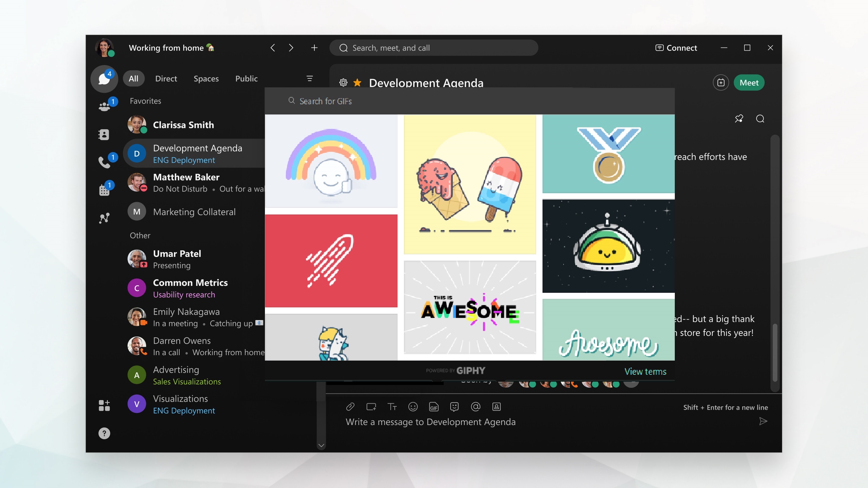
Task: Open settings gear for Development Agenda
Action: 343,82
